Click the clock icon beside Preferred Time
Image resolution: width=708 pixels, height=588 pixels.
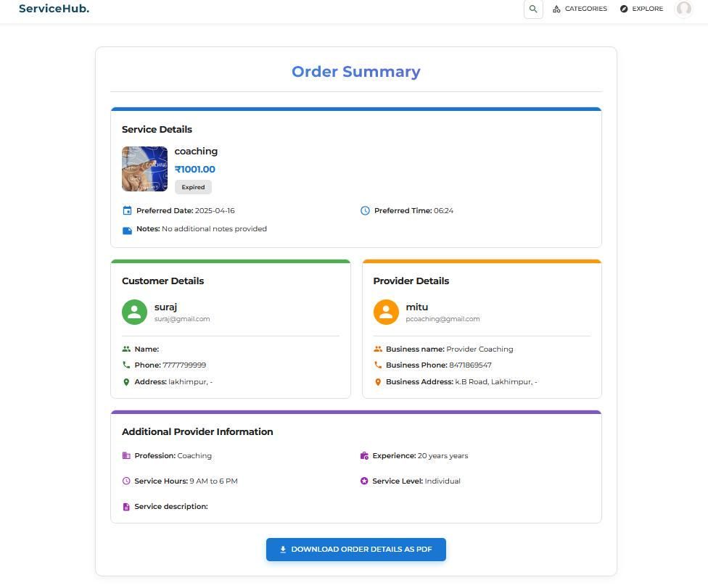(x=365, y=211)
